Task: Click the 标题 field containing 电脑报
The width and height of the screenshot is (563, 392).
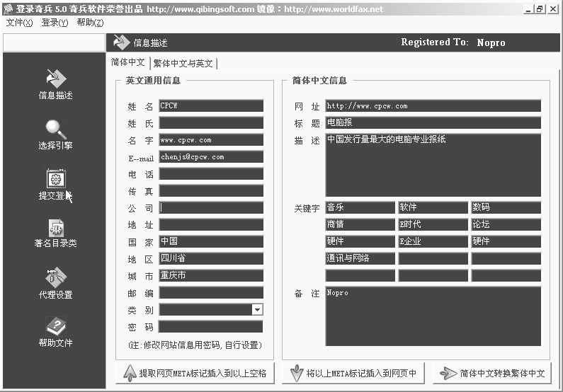Action: pos(433,122)
